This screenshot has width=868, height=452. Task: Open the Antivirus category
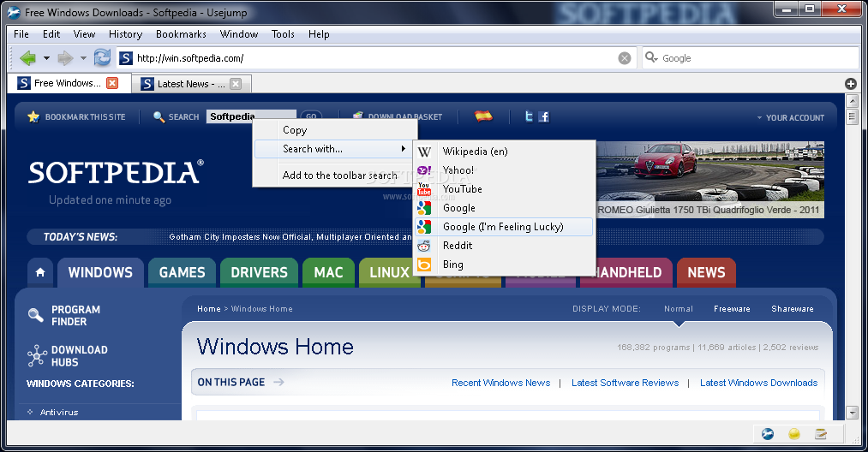pyautogui.click(x=58, y=412)
